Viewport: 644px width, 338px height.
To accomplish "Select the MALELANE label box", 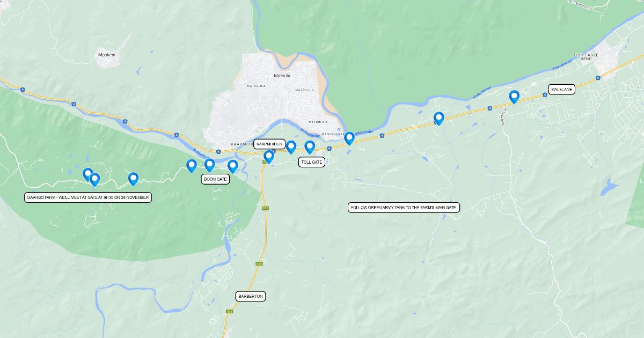I will point(562,89).
